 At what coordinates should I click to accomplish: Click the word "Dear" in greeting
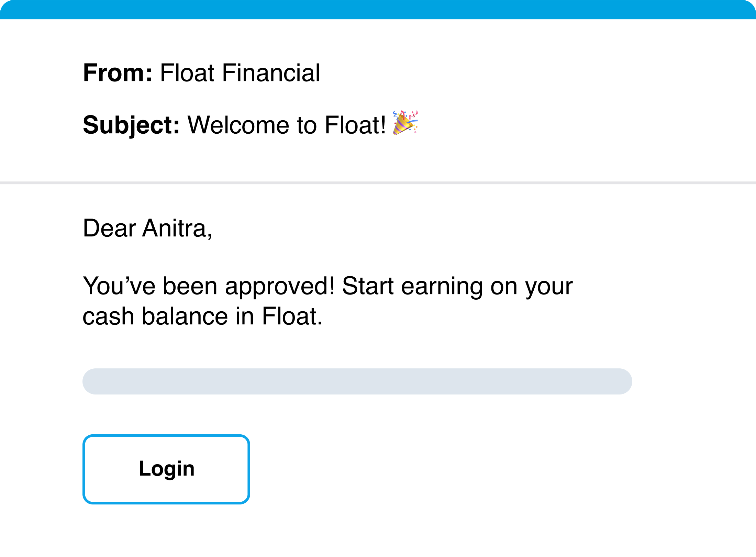(x=109, y=228)
